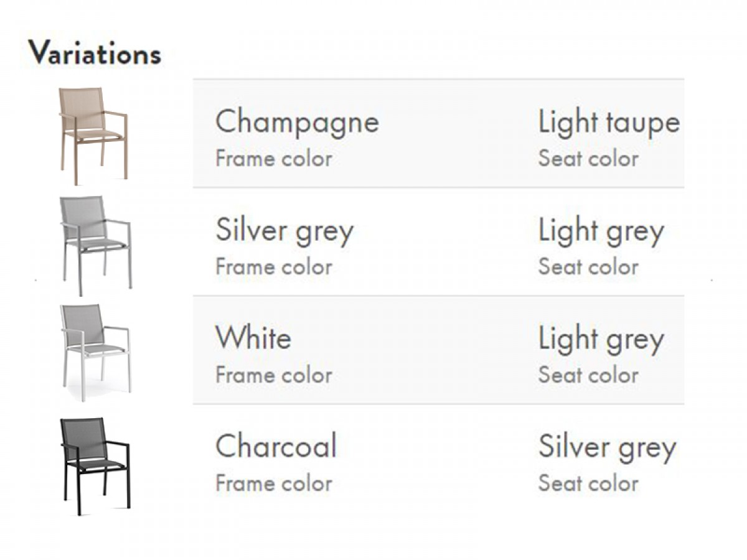
Task: Choose Light grey seat in White row
Action: [601, 340]
